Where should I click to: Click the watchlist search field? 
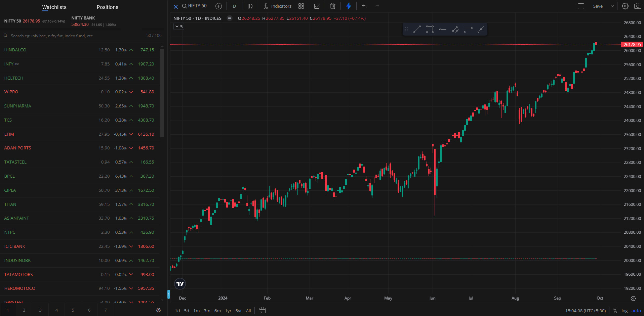[x=74, y=36]
